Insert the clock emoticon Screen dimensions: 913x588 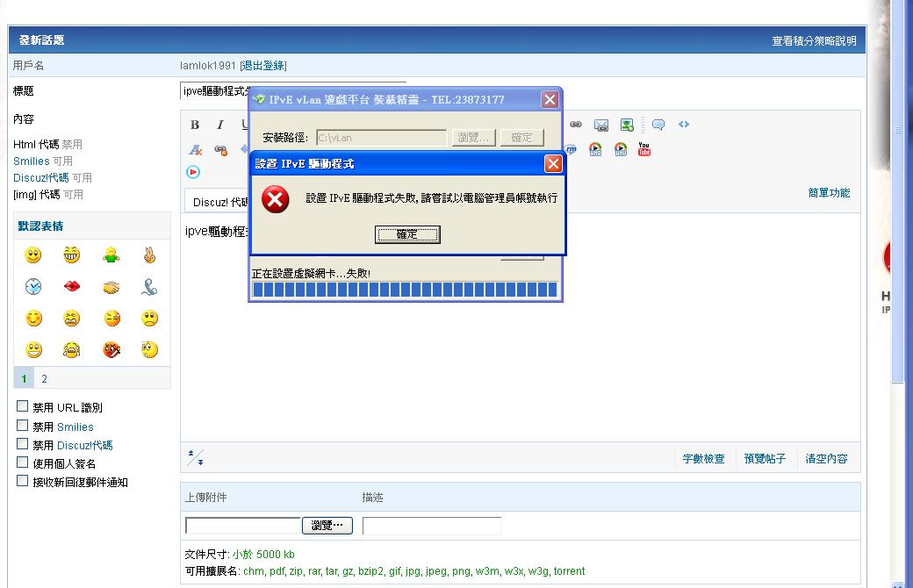(33, 286)
